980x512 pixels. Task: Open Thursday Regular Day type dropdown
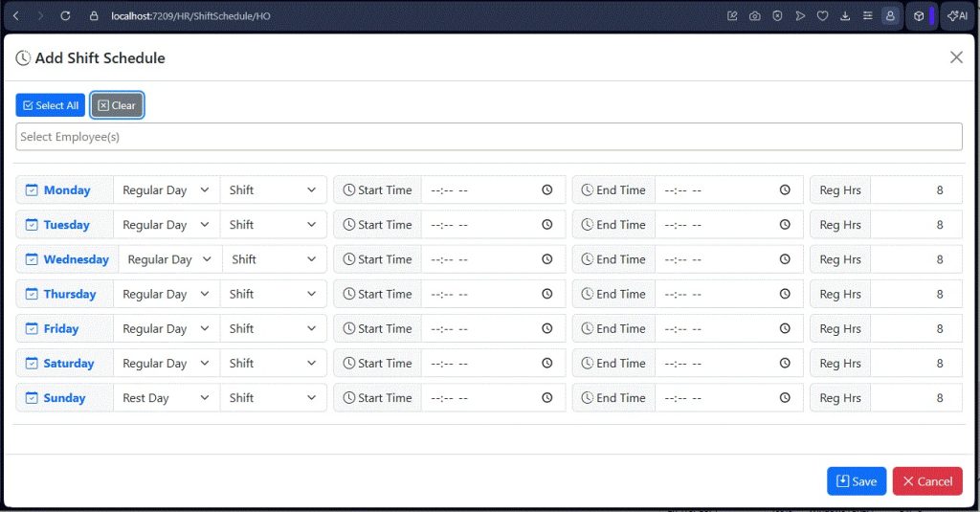[x=167, y=294]
